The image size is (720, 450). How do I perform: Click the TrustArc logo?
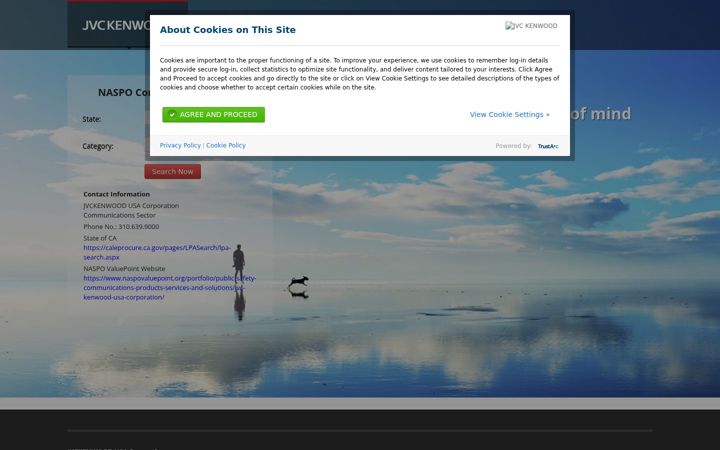[x=548, y=146]
